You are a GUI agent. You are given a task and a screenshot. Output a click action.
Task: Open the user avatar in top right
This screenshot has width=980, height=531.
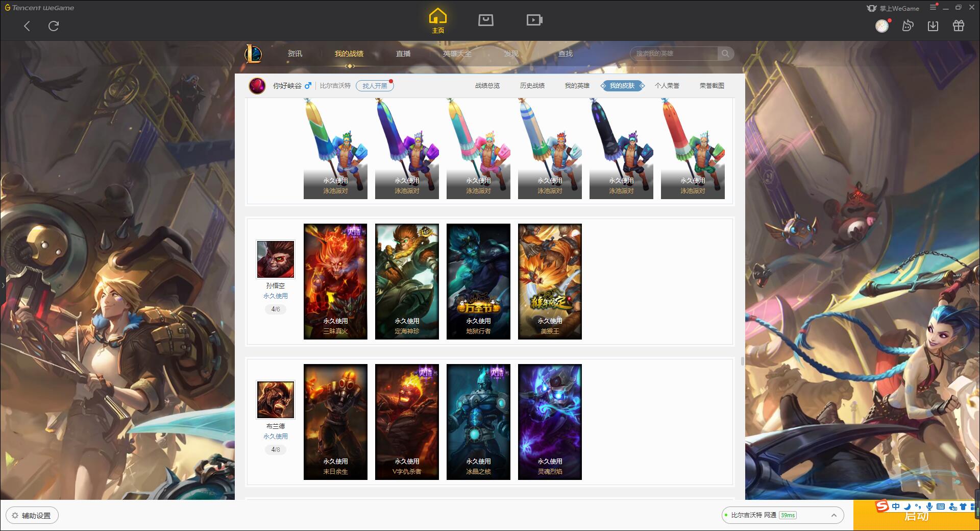click(x=882, y=26)
